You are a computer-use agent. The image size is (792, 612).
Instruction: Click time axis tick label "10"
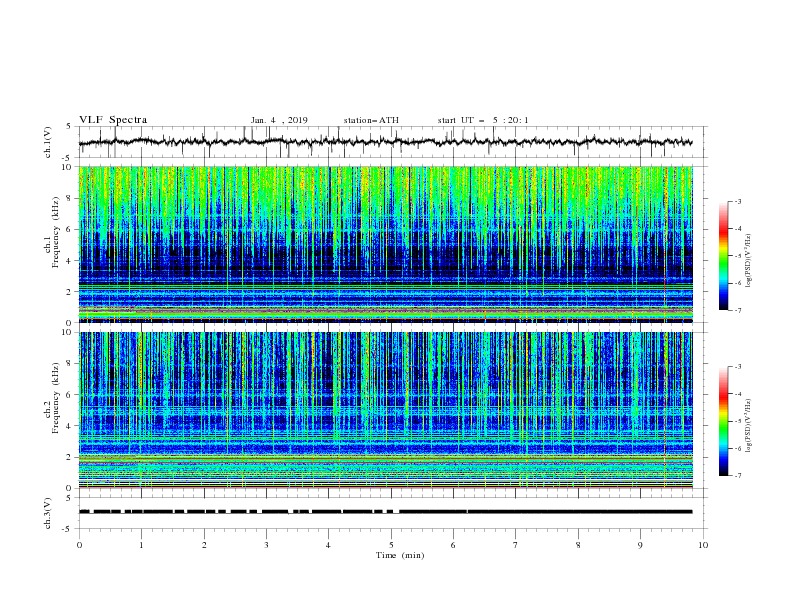703,545
